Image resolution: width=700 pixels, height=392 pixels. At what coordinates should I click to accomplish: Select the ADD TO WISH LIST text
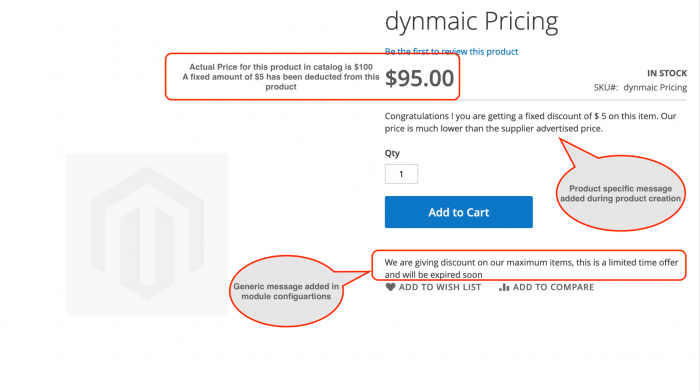tap(440, 287)
